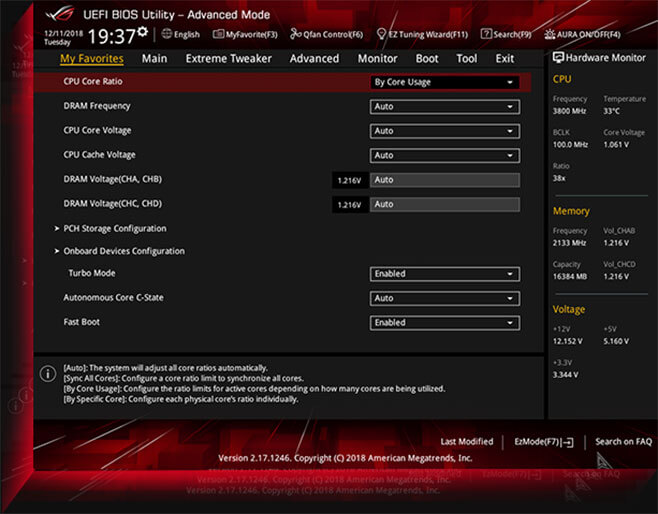Open clock settings gear icon

pos(143,31)
